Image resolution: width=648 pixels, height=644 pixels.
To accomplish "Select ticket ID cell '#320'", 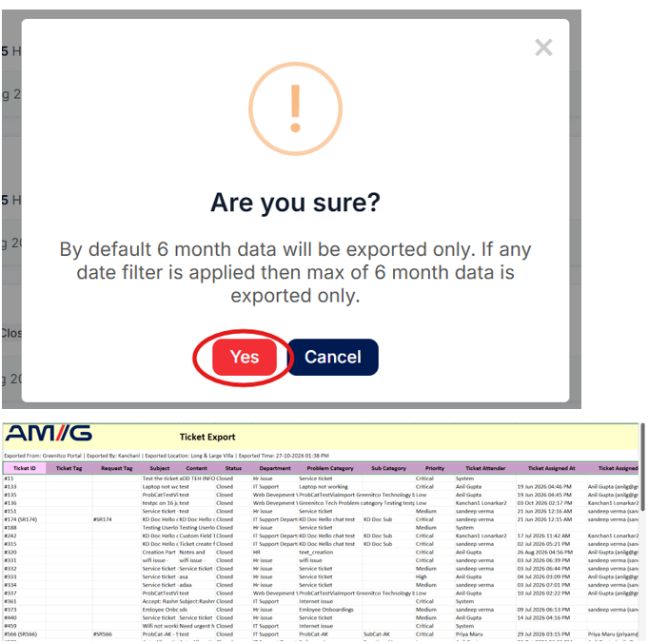I will pyautogui.click(x=25, y=553).
